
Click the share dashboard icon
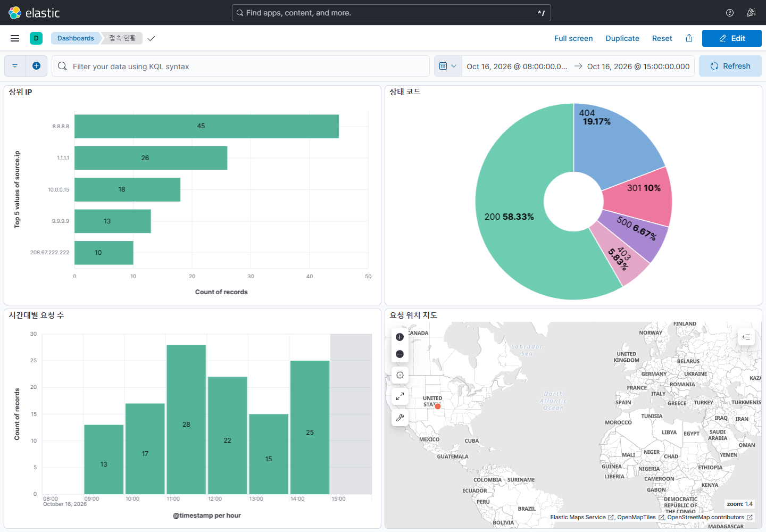coord(689,38)
